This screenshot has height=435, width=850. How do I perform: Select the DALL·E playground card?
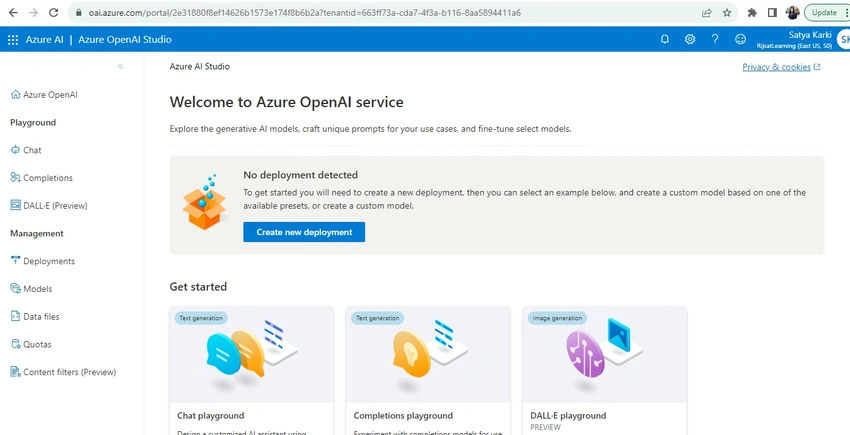click(x=604, y=371)
